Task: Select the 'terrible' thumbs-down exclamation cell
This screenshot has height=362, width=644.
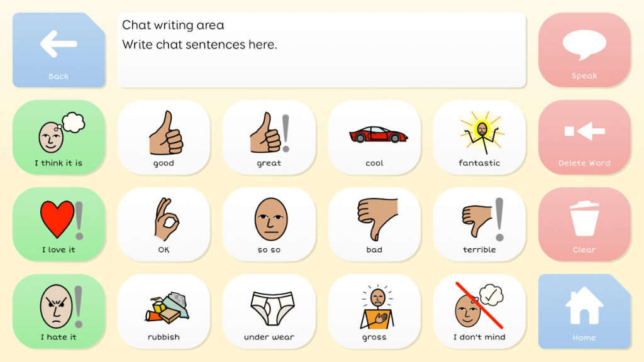Action: [x=479, y=224]
